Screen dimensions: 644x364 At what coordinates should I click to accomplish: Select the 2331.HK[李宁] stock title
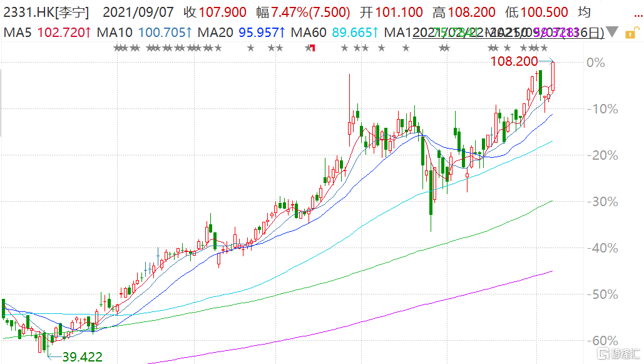pos(46,13)
